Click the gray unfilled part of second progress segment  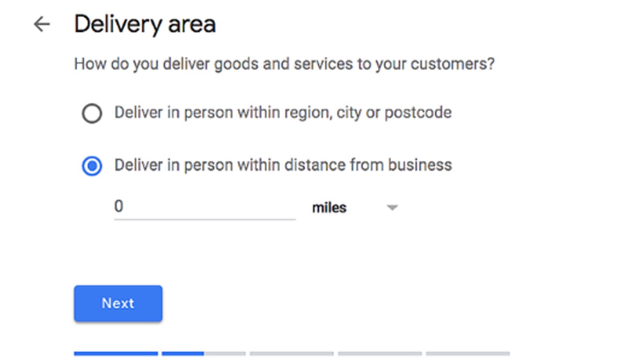tap(224, 354)
